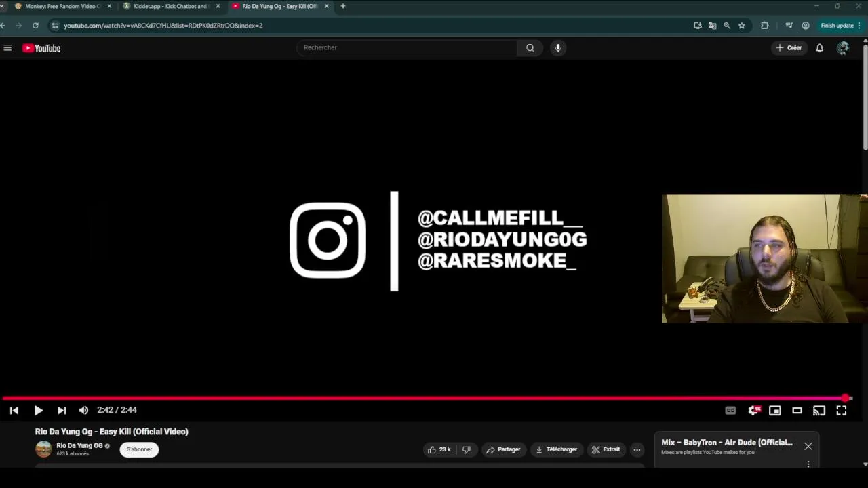Play the video

click(x=38, y=410)
